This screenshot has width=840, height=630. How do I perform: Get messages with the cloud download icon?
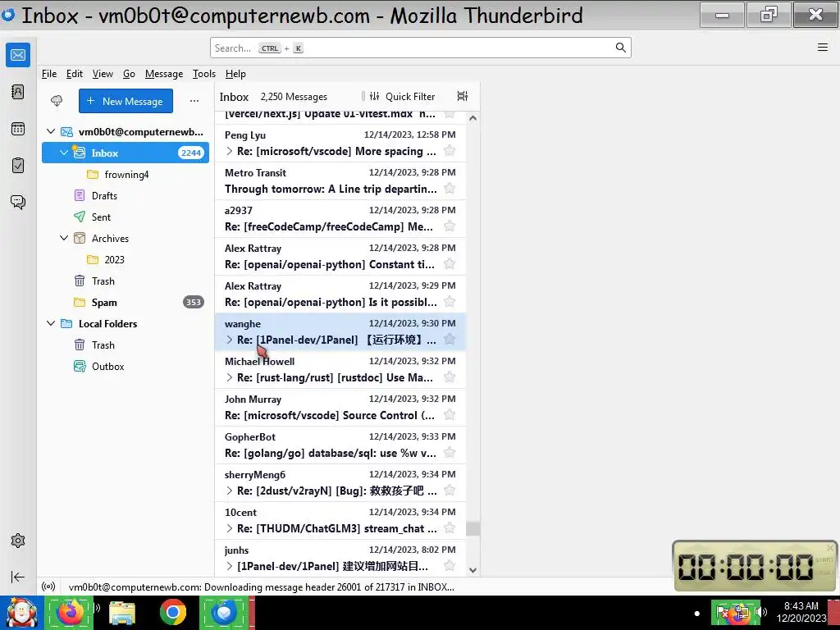coord(57,101)
